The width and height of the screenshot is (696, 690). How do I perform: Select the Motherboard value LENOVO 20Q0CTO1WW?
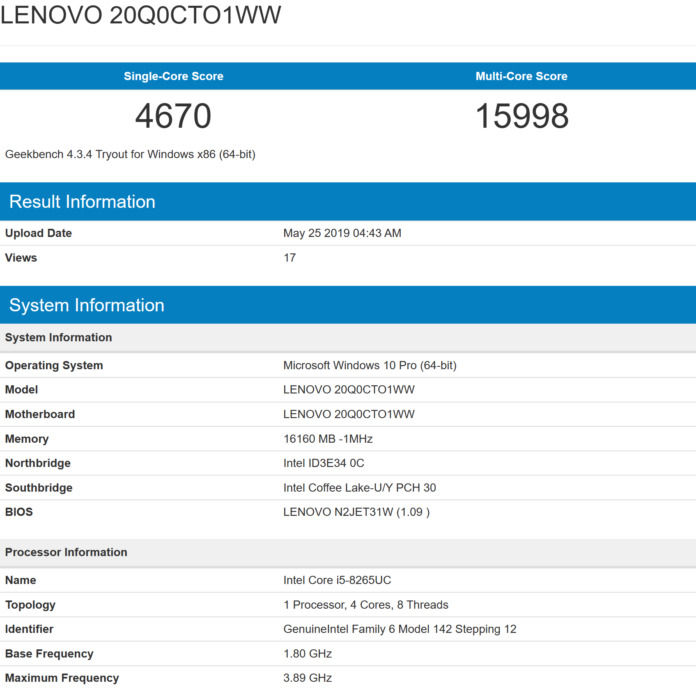[x=349, y=414]
